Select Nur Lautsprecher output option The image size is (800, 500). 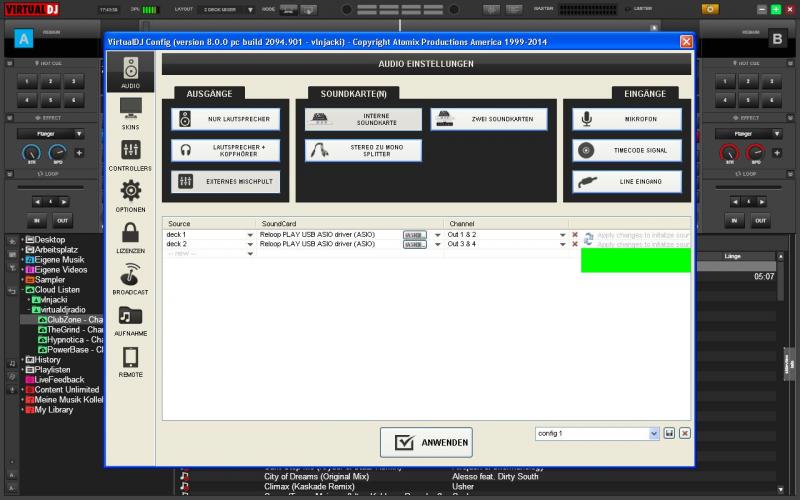[226, 119]
